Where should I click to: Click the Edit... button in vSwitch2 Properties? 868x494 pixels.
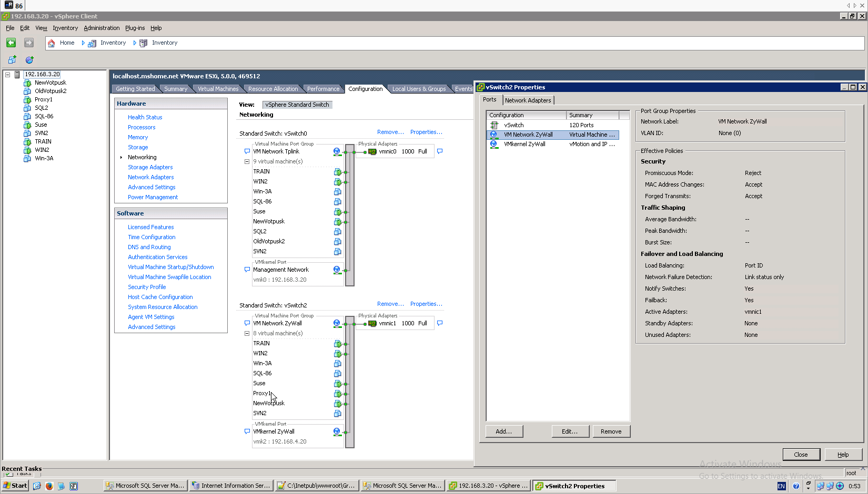570,431
